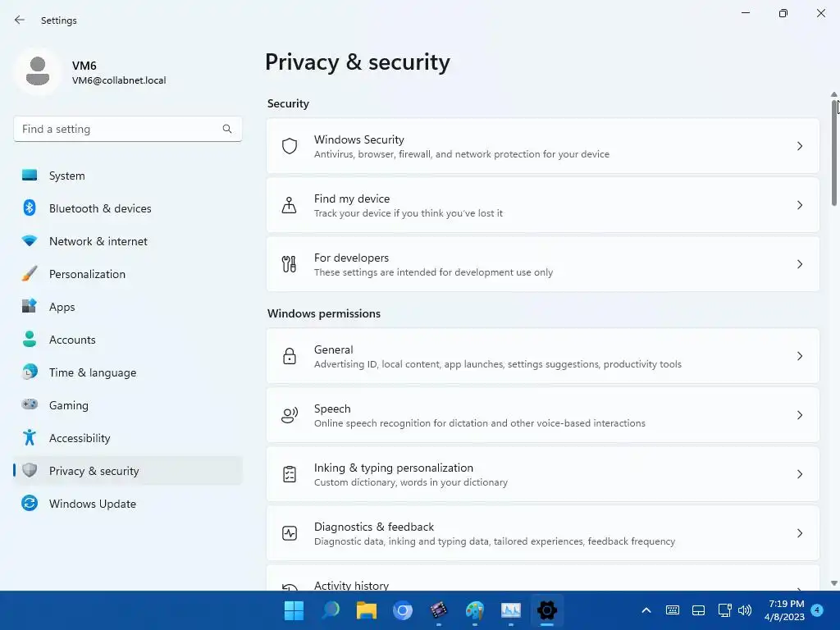This screenshot has height=630, width=840.
Task: Click the Speech recognition icon
Action: pyautogui.click(x=290, y=414)
